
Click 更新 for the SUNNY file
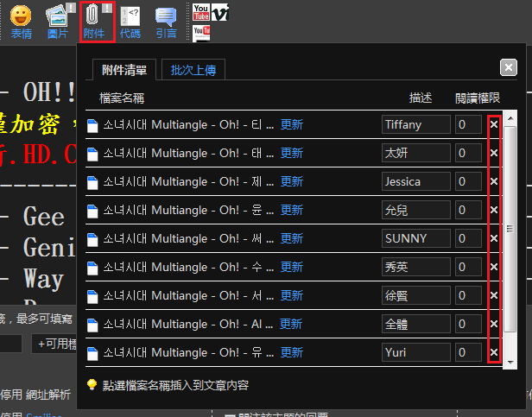click(x=292, y=238)
